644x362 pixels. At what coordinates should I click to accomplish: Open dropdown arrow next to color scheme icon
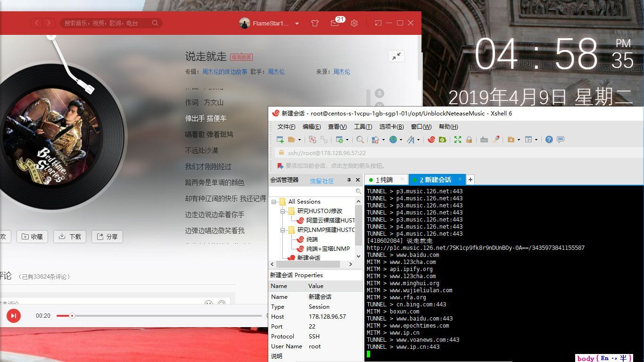point(383,140)
